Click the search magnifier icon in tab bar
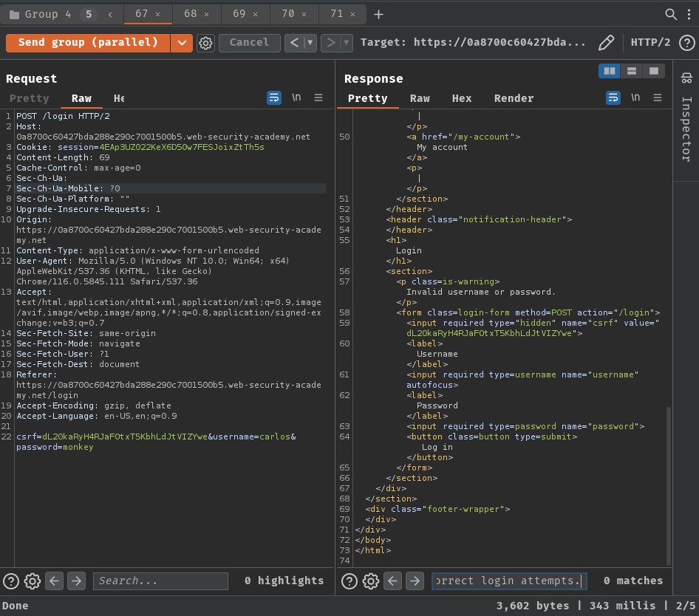This screenshot has width=699, height=616. coord(671,14)
